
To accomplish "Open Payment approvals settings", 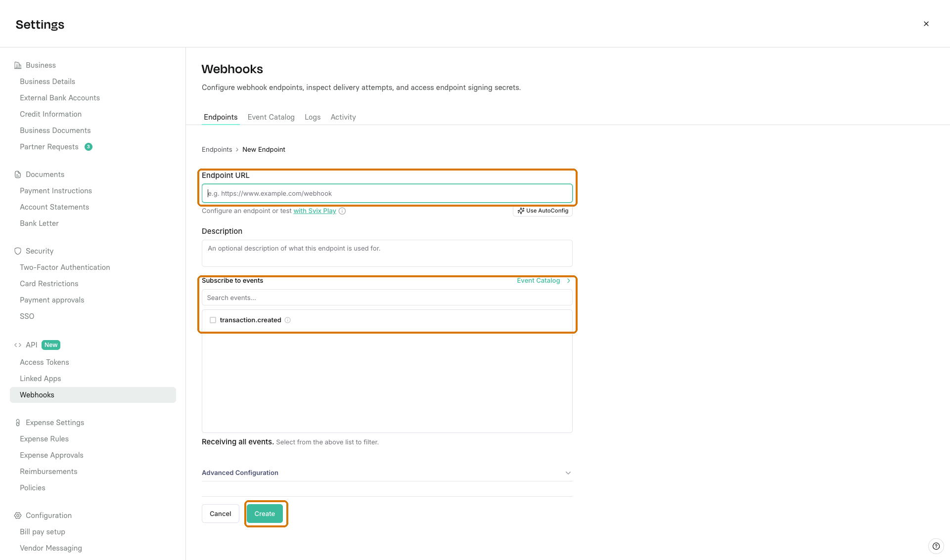I will pos(52,300).
